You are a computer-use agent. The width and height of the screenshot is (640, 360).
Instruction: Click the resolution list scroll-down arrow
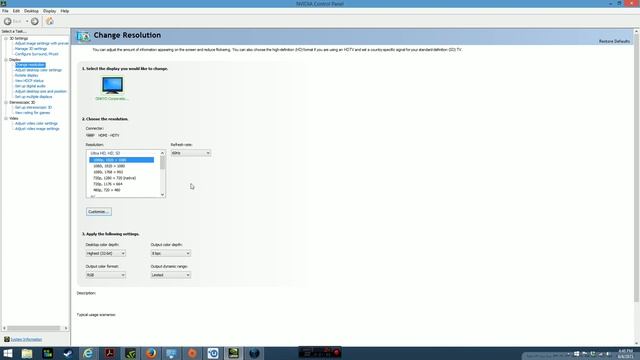coord(162,195)
